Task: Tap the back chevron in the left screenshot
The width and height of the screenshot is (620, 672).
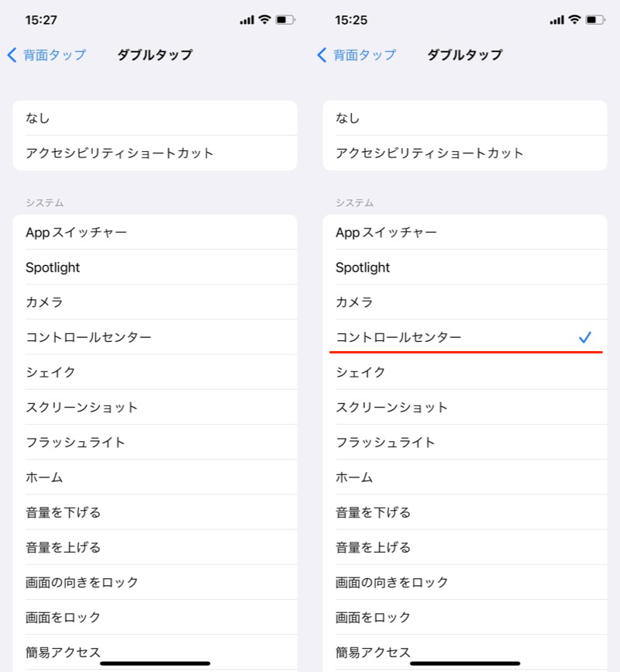Action: pos(12,55)
